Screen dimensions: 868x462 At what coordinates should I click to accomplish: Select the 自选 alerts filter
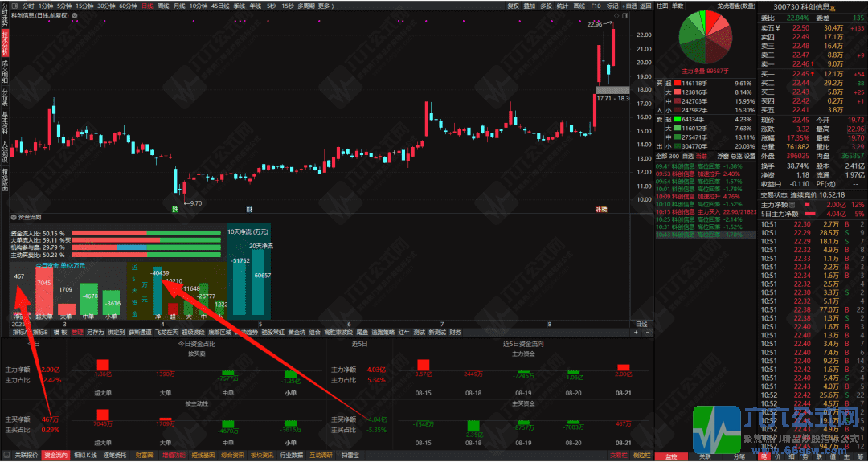pos(688,157)
